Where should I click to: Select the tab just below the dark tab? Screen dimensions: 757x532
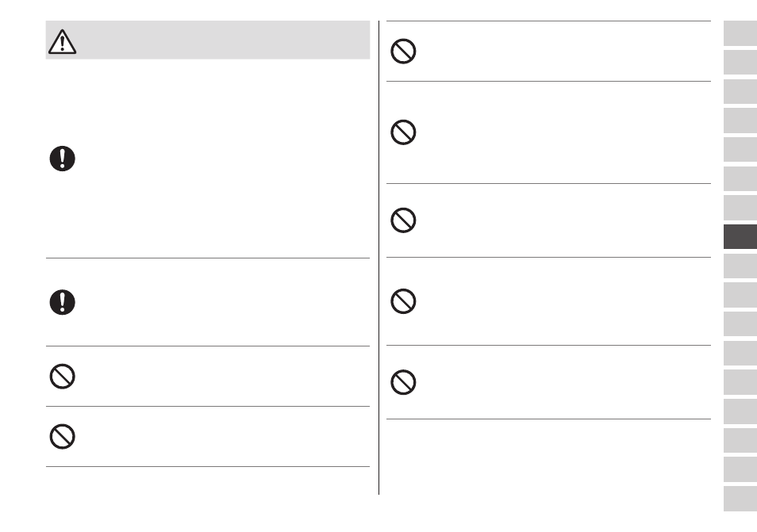pyautogui.click(x=740, y=266)
